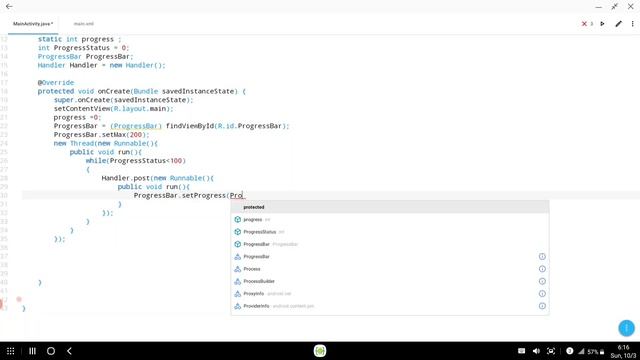Viewport: 640px width, 360px height.
Task: Show errors via the red X icon
Action: click(584, 24)
